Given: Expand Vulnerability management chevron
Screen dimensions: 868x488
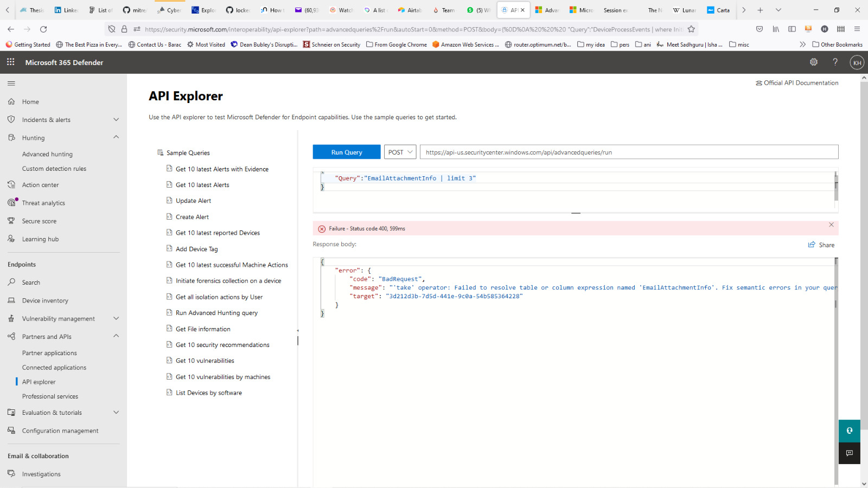Looking at the screenshot, I should pos(116,318).
